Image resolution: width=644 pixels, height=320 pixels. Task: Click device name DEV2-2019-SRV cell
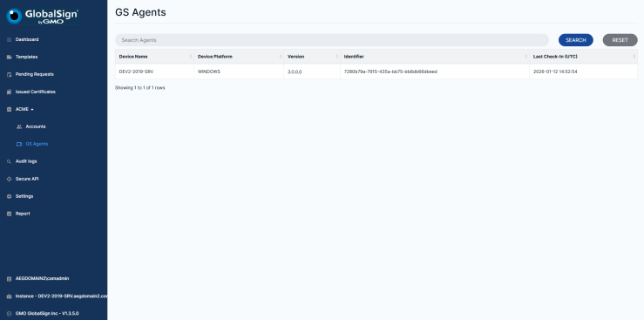pos(154,71)
